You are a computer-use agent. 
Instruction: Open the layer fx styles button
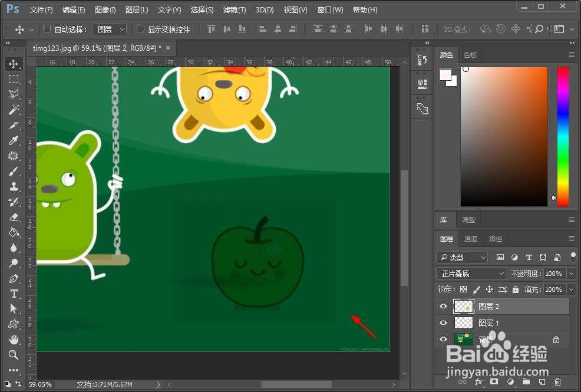[x=478, y=381]
